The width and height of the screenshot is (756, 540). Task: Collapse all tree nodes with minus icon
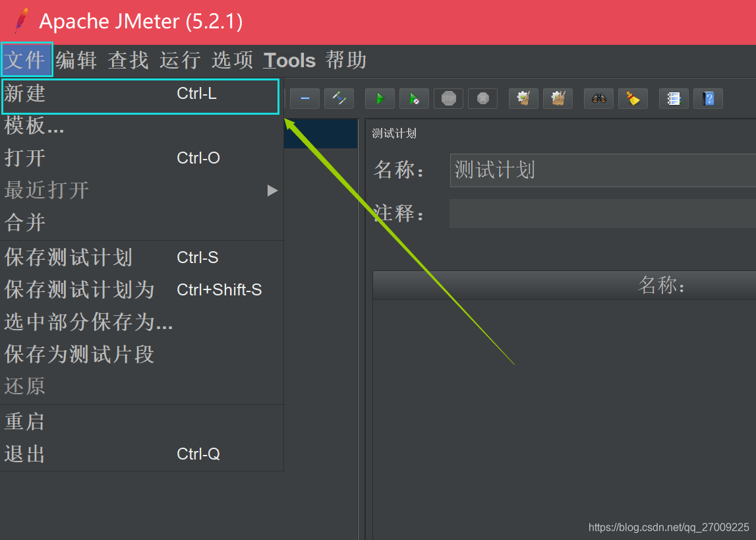[x=305, y=98]
